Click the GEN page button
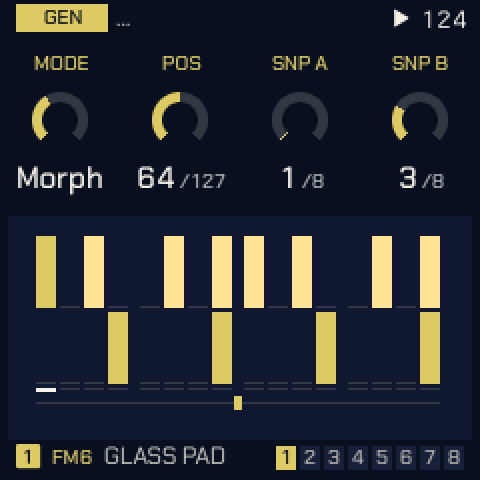Screen dimensions: 480x480 click(x=62, y=18)
